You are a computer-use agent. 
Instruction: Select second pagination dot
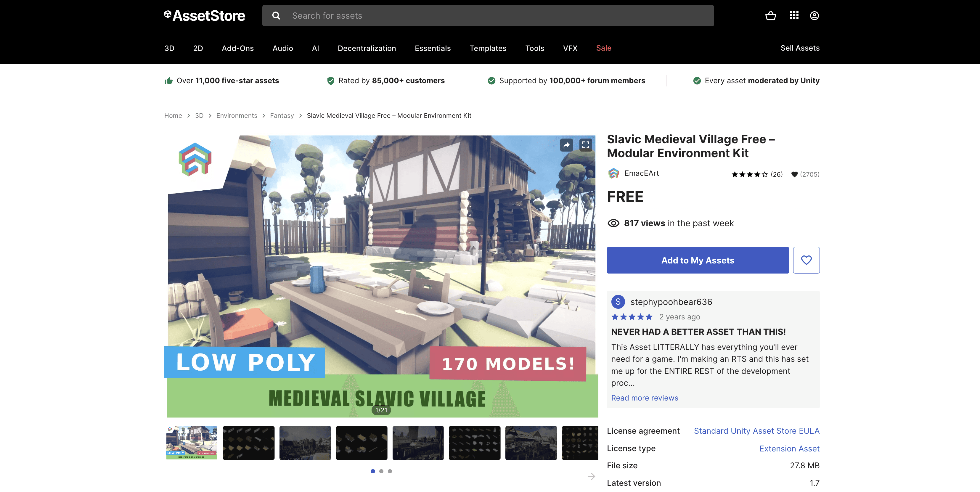[381, 472]
